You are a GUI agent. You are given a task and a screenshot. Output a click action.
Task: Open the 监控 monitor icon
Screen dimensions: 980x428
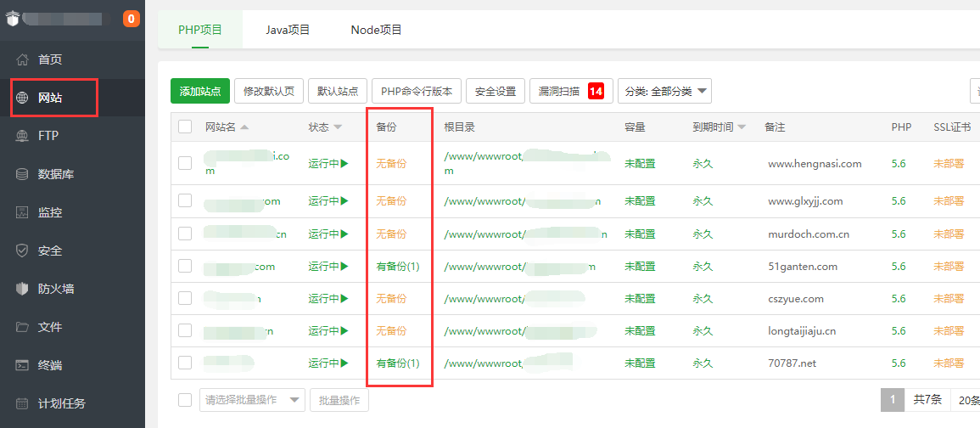click(23, 212)
